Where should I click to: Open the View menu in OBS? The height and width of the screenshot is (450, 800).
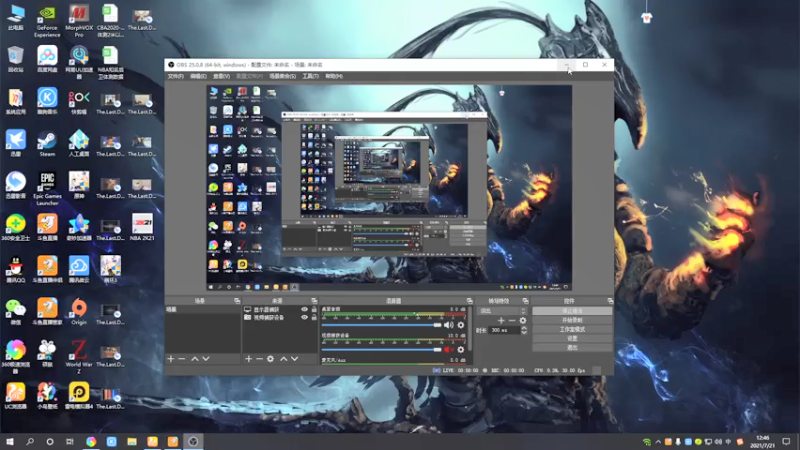click(x=221, y=76)
